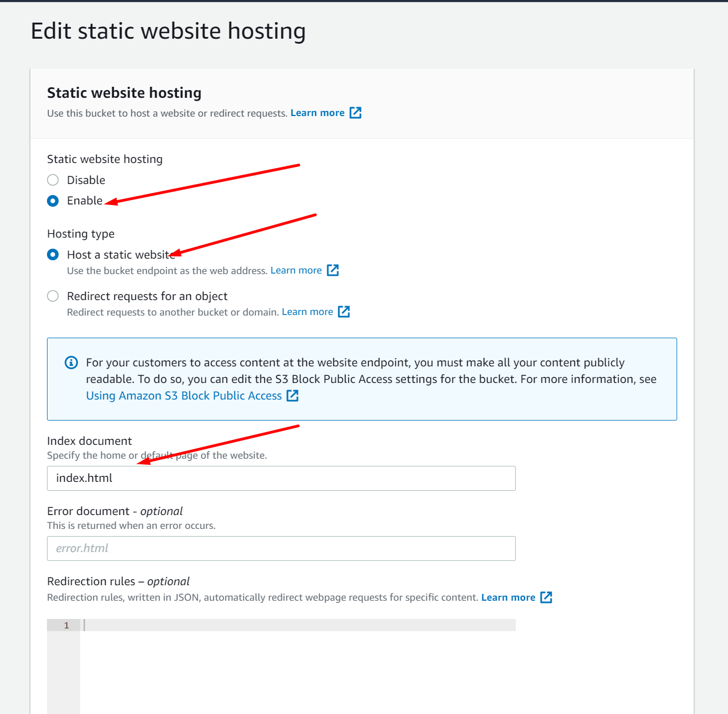This screenshot has height=714, width=728.
Task: Open Learn more for redirection rules
Action: click(508, 597)
